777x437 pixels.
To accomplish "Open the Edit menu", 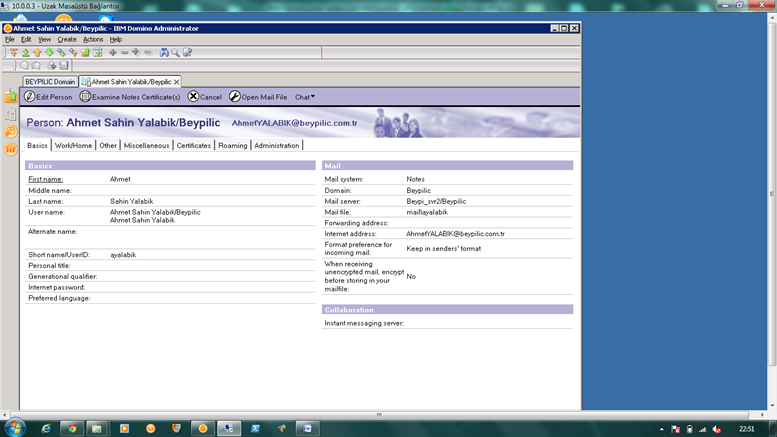I will pyautogui.click(x=26, y=39).
